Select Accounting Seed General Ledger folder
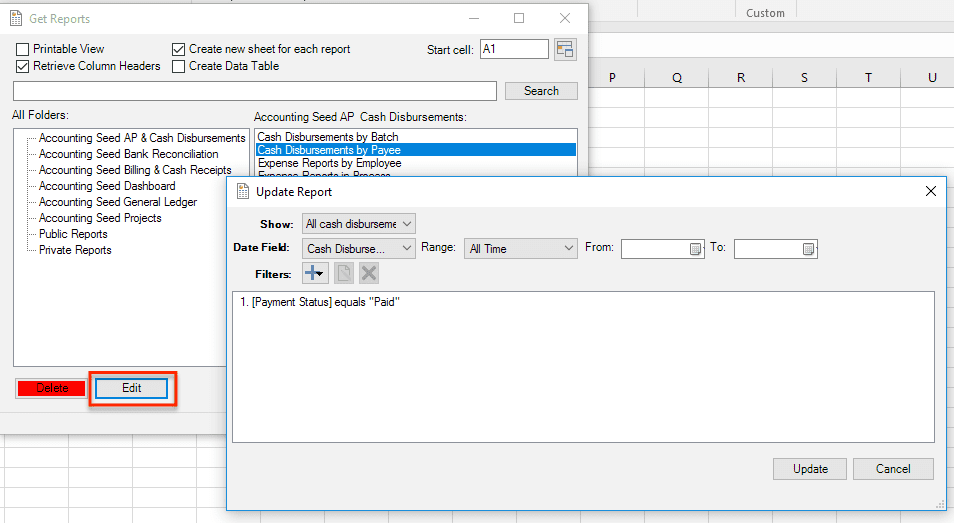Image resolution: width=954 pixels, height=523 pixels. (118, 201)
